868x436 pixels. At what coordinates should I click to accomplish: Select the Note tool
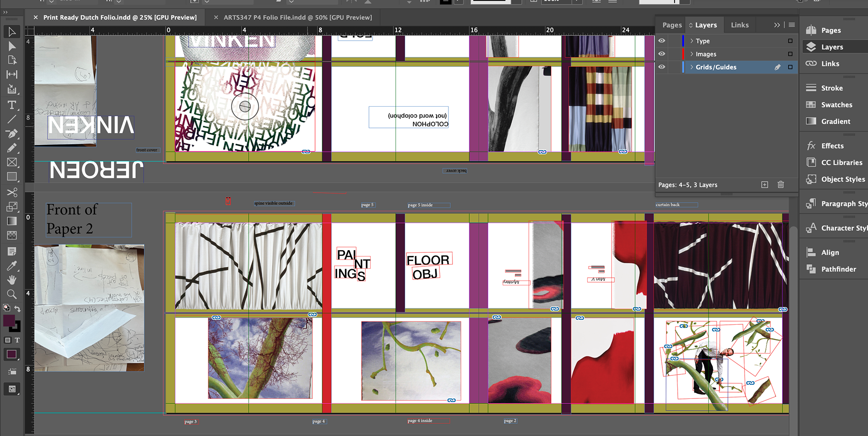click(12, 251)
